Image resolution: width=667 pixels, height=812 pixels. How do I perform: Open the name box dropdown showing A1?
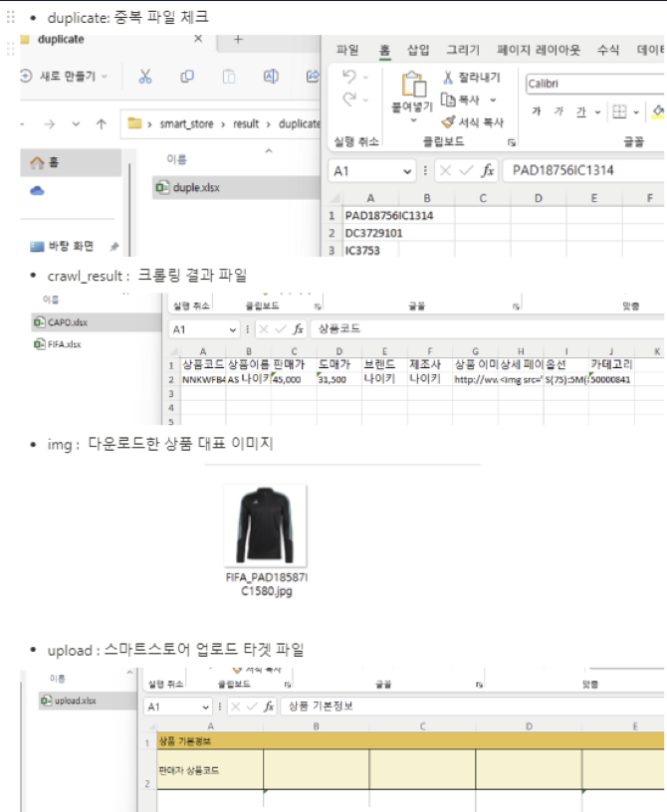(x=407, y=171)
